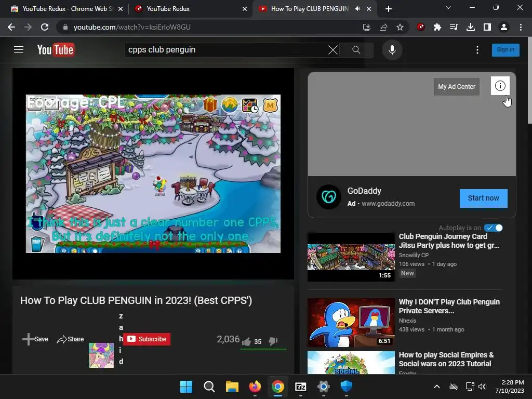Open YouTube Redux extension icon
The image size is (532, 399).
point(421,27)
